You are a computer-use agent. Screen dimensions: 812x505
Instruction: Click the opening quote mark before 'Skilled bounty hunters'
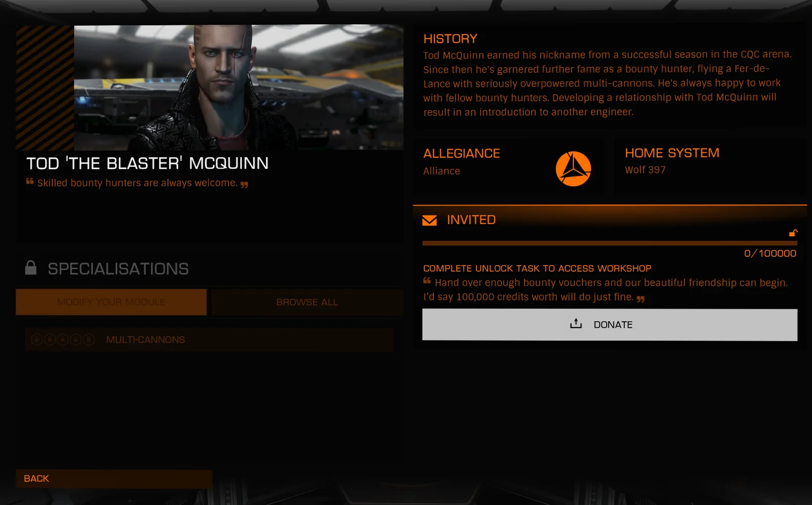[x=30, y=181]
